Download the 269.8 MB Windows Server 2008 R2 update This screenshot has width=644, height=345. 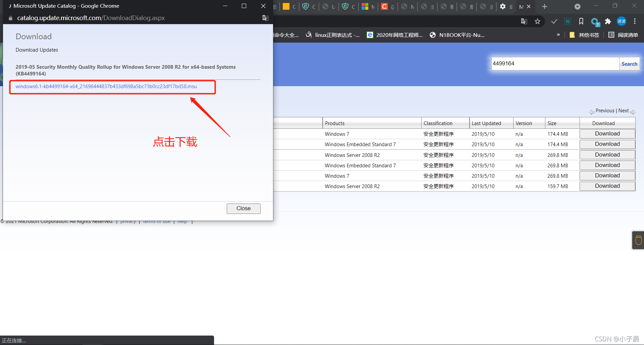607,155
